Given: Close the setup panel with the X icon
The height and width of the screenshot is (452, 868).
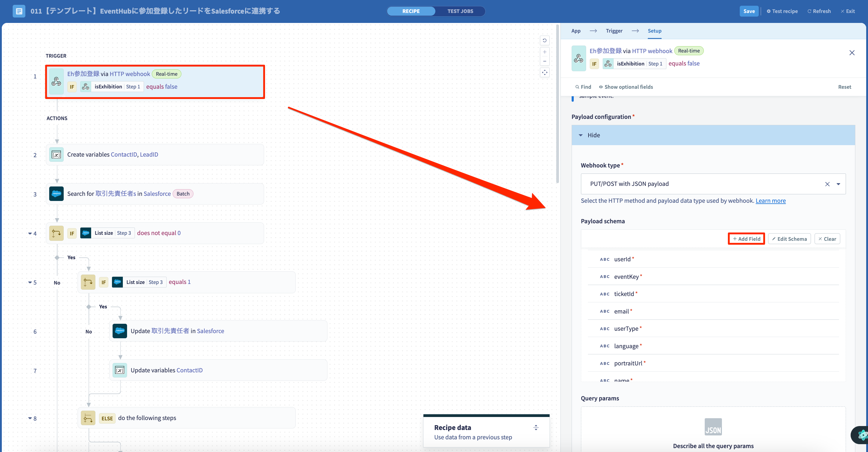Looking at the screenshot, I should [x=852, y=53].
